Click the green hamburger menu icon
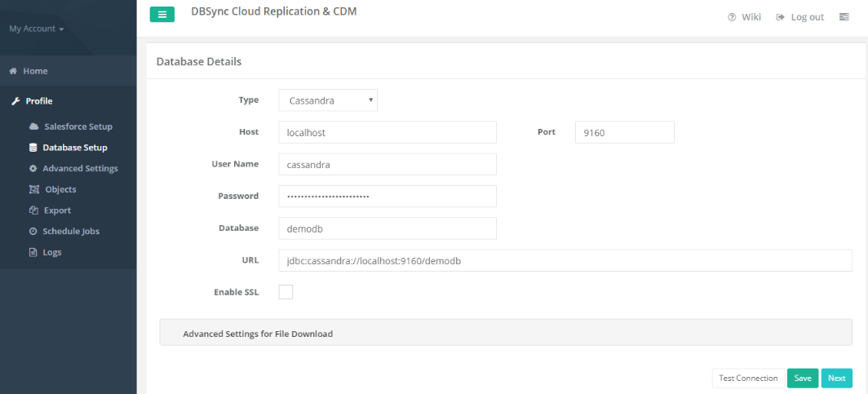The width and height of the screenshot is (868, 394). (x=162, y=15)
